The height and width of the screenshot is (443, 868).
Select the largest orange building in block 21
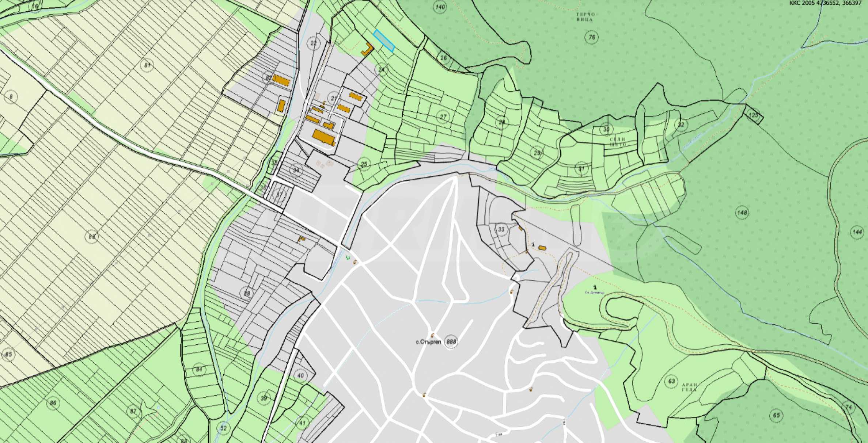(x=323, y=137)
